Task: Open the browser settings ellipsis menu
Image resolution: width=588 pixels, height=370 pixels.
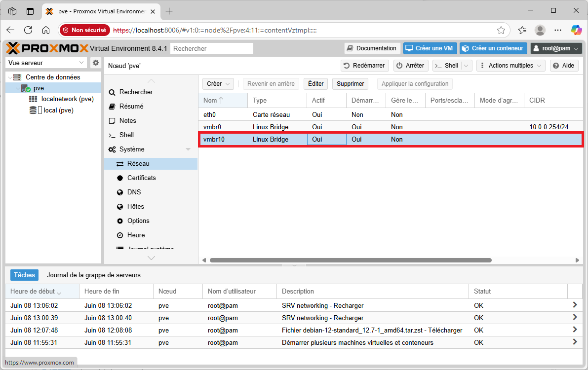Action: coord(558,31)
